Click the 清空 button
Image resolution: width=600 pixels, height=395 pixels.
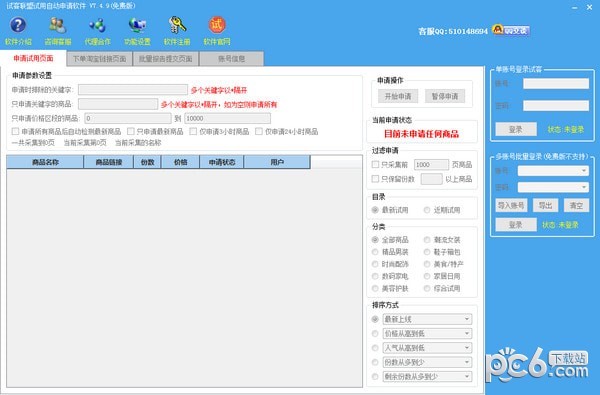coord(576,206)
